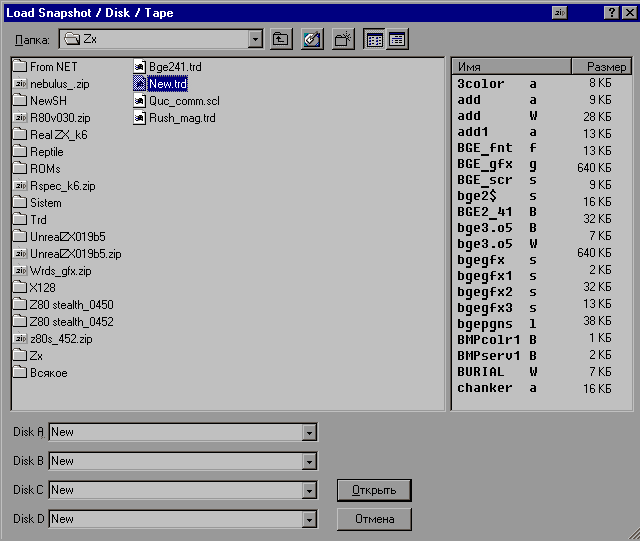Switch to Details view mode
Viewport: 640px width, 541px height.
point(397,39)
